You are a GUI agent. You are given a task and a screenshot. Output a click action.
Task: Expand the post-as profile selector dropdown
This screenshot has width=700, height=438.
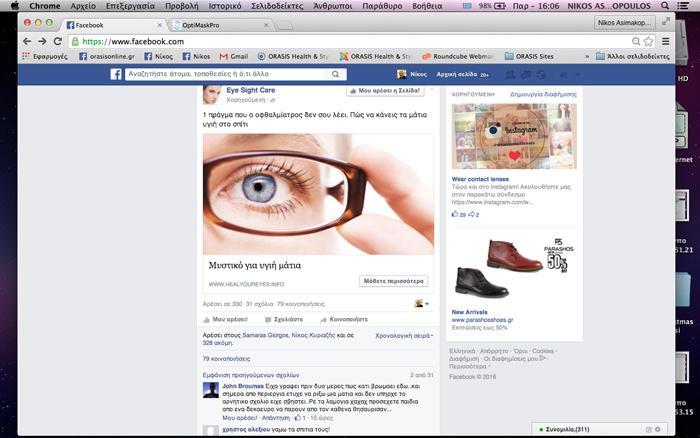(x=422, y=302)
